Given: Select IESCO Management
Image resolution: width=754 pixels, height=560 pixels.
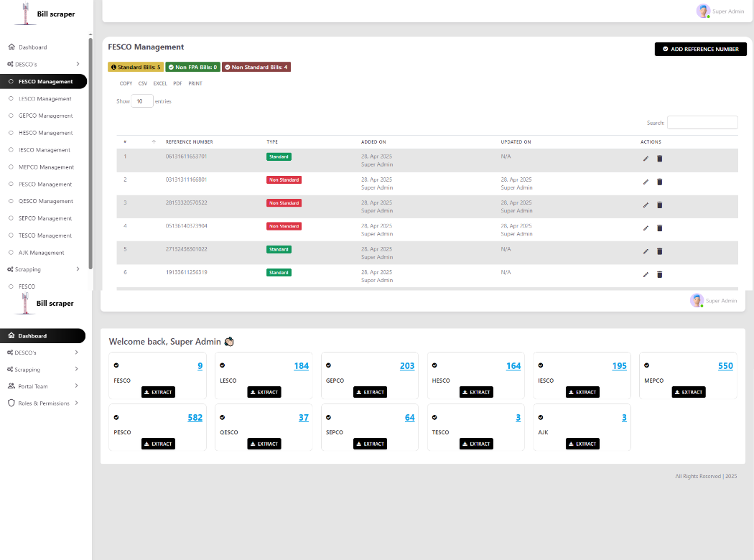Looking at the screenshot, I should pyautogui.click(x=45, y=150).
